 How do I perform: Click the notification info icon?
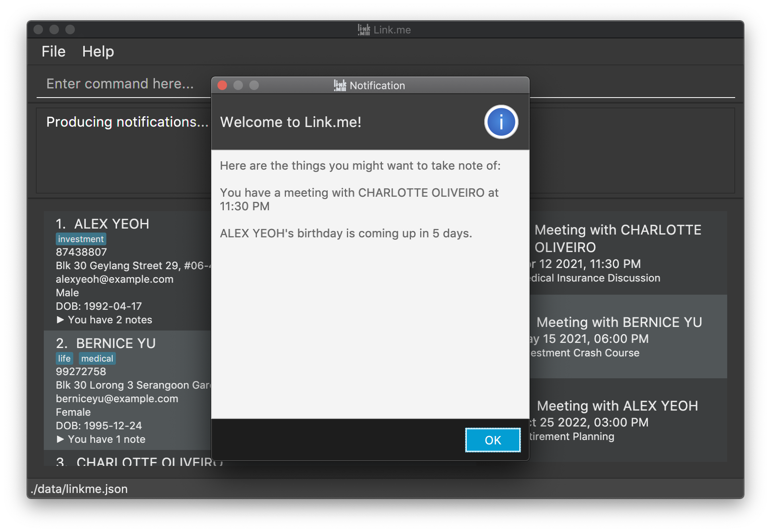501,123
